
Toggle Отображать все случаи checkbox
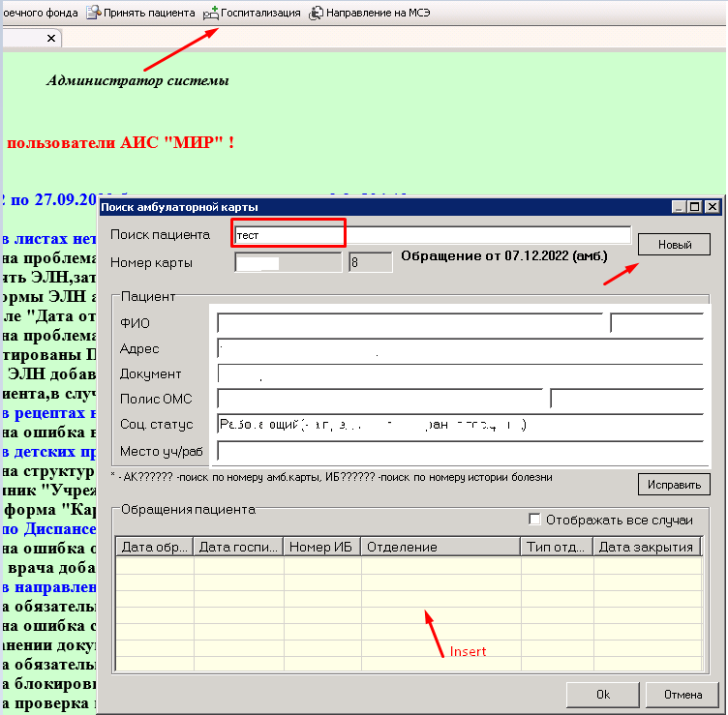point(534,520)
